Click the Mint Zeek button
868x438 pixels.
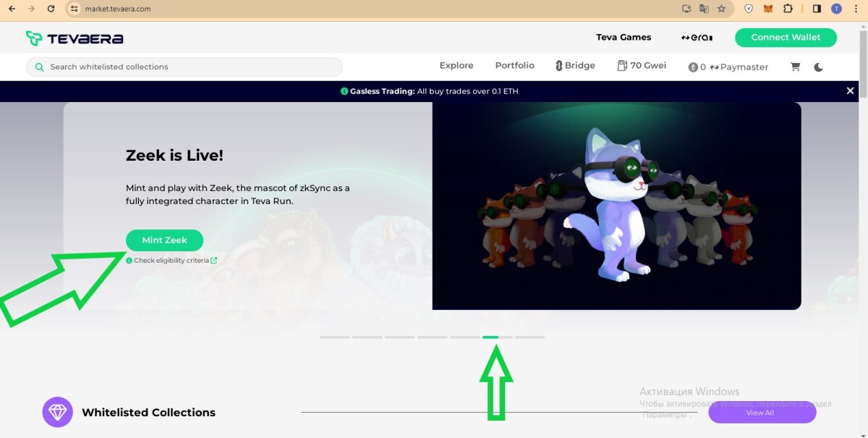164,240
